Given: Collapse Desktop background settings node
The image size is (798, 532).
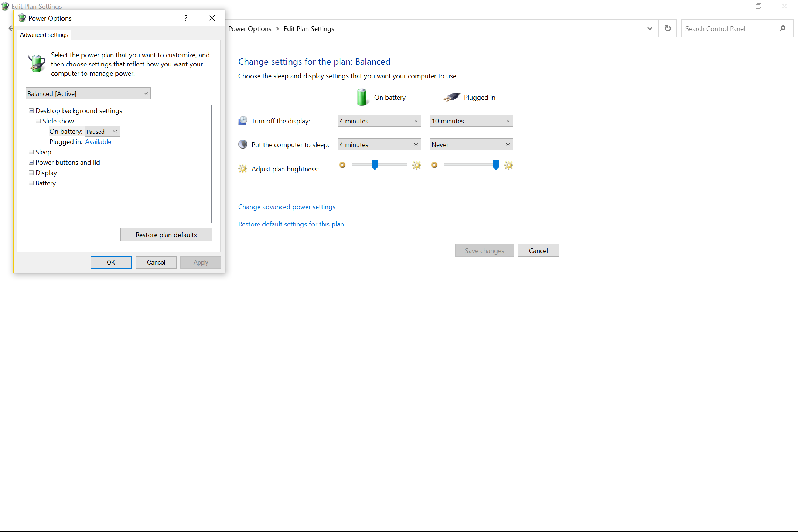Looking at the screenshot, I should (31, 111).
